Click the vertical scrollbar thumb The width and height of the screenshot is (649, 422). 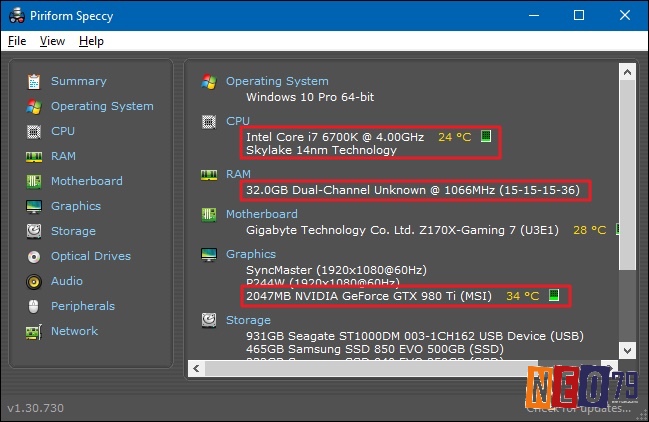click(x=627, y=175)
